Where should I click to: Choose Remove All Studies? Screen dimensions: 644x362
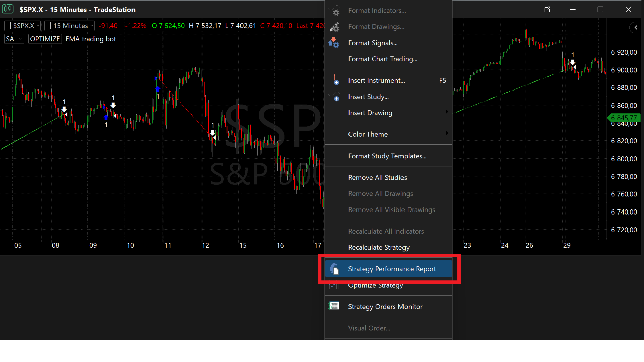[x=389, y=177]
